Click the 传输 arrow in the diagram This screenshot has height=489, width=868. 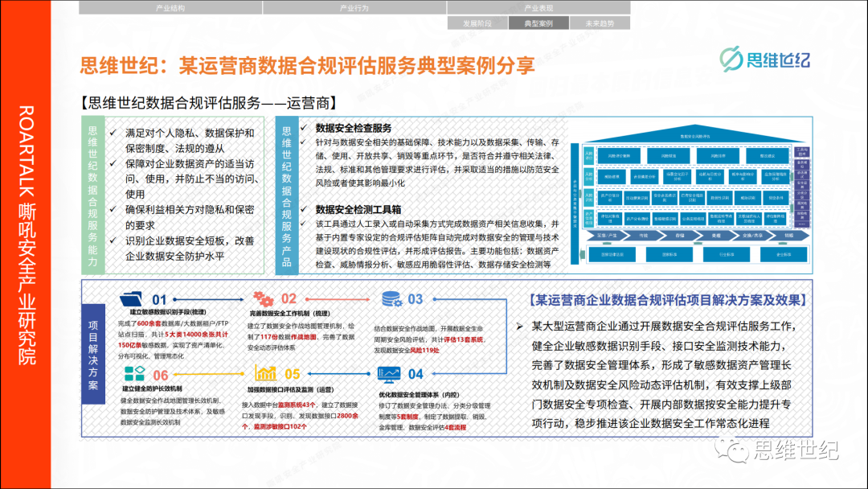click(x=644, y=236)
